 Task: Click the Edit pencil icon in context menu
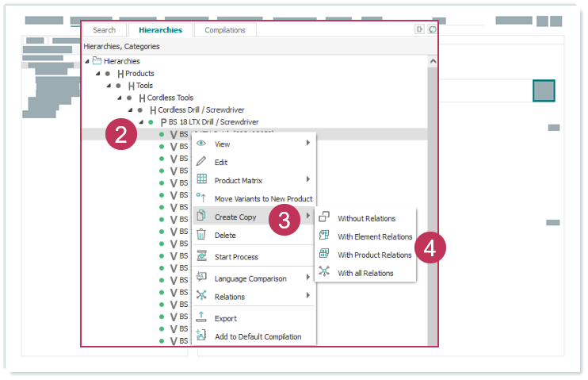click(x=201, y=162)
